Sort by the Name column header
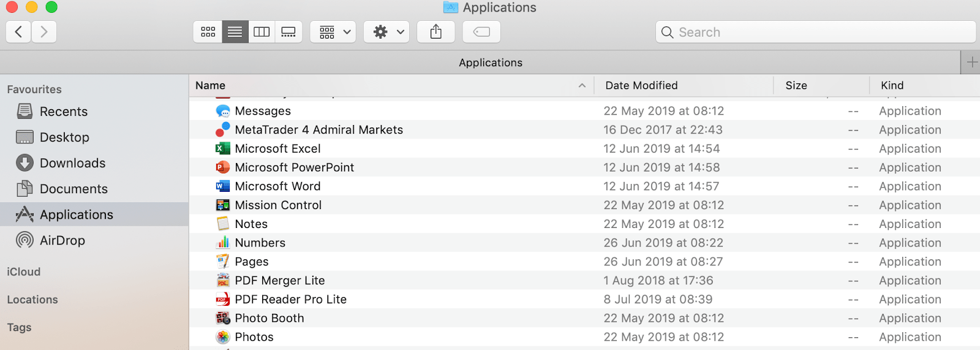The image size is (980, 350). (x=392, y=85)
